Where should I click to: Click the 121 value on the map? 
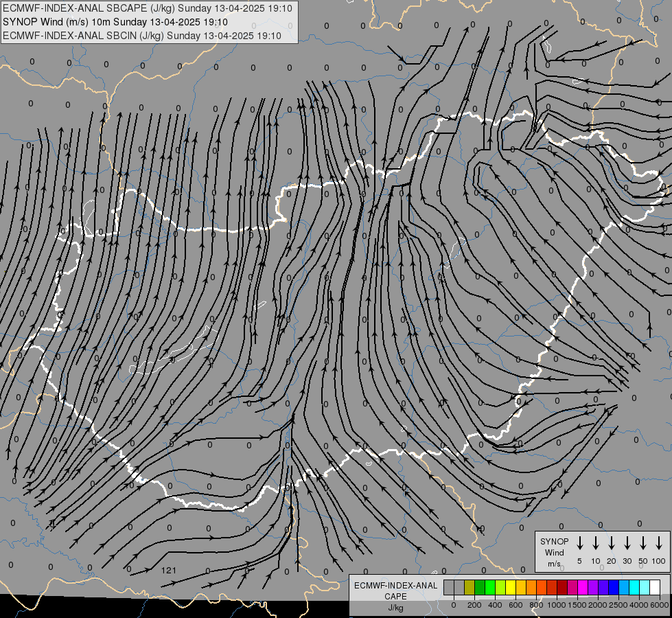[x=169, y=571]
